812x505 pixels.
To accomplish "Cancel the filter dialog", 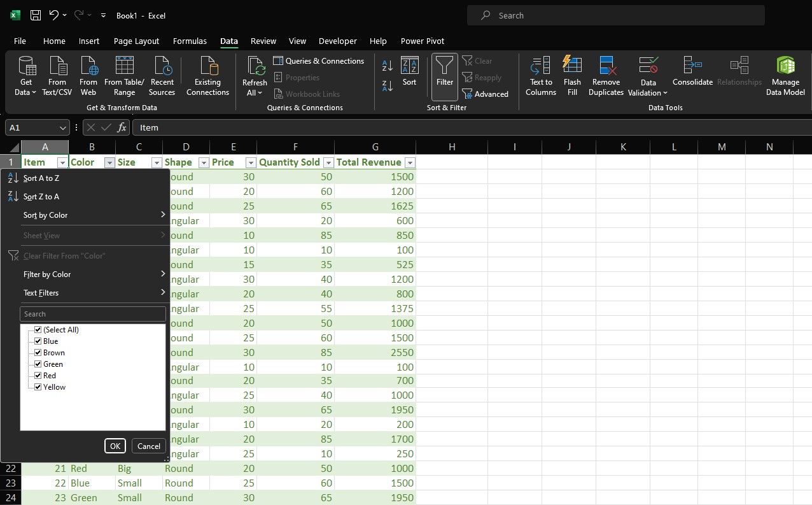I will [x=148, y=446].
